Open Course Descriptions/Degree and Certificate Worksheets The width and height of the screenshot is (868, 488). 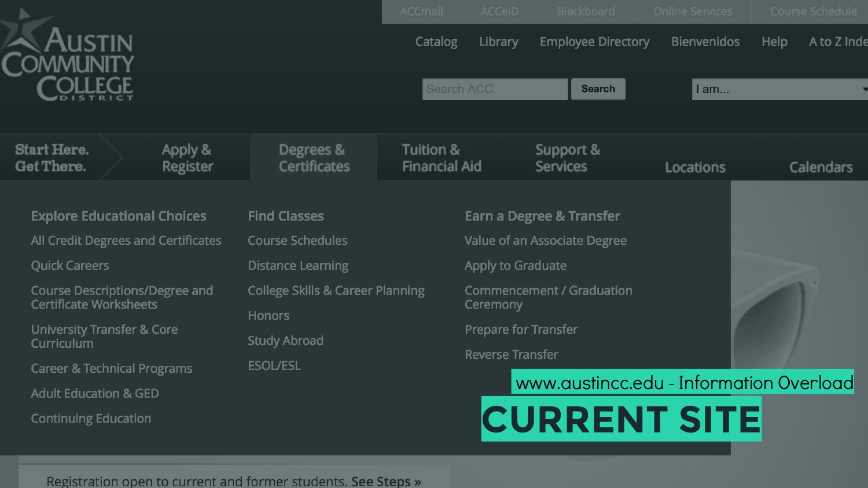pyautogui.click(x=122, y=297)
